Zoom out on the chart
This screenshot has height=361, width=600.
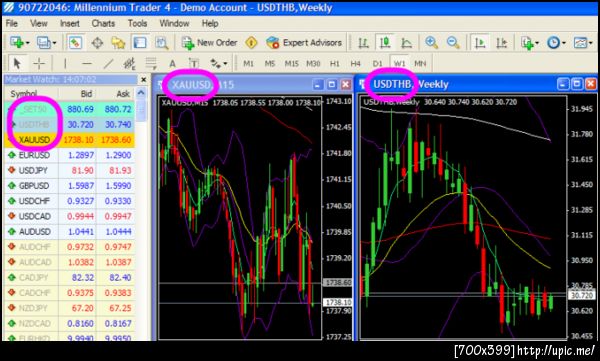point(453,42)
